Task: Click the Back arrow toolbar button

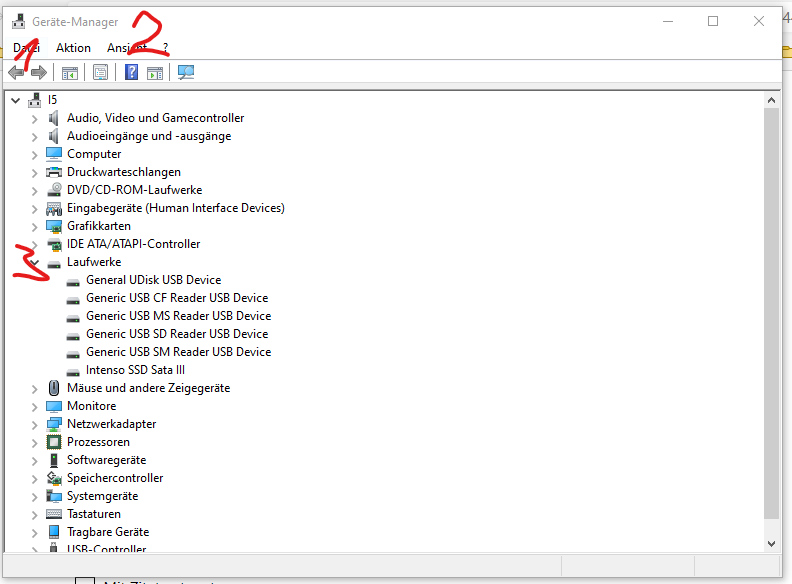Action: 17,72
